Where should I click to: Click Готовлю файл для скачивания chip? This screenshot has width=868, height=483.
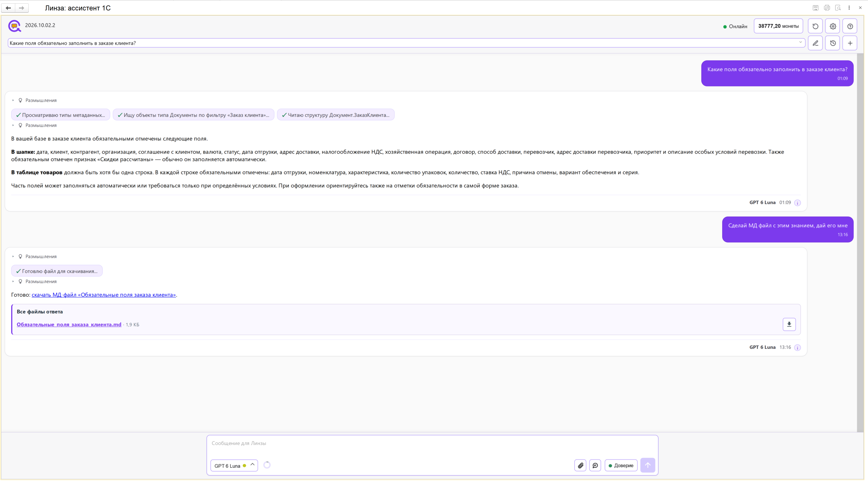(57, 271)
